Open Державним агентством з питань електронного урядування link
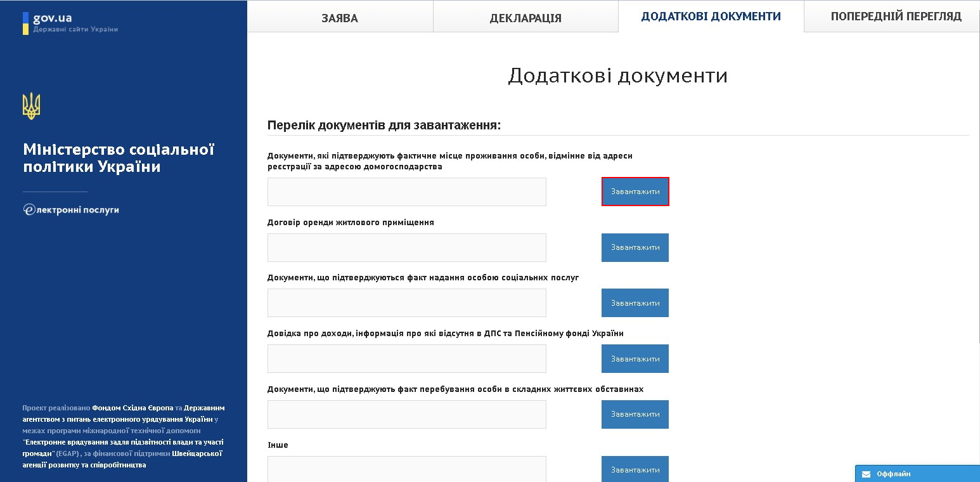The height and width of the screenshot is (482, 980). (x=124, y=414)
